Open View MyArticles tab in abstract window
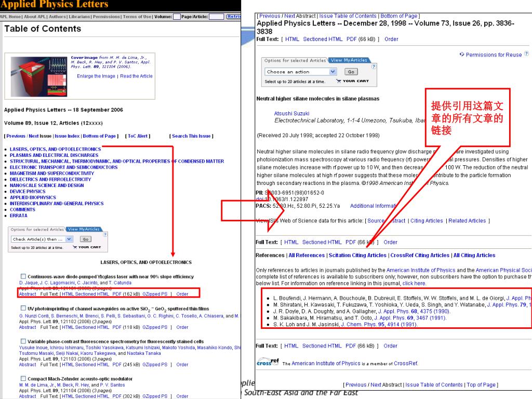This screenshot has width=532, height=399. [349, 60]
